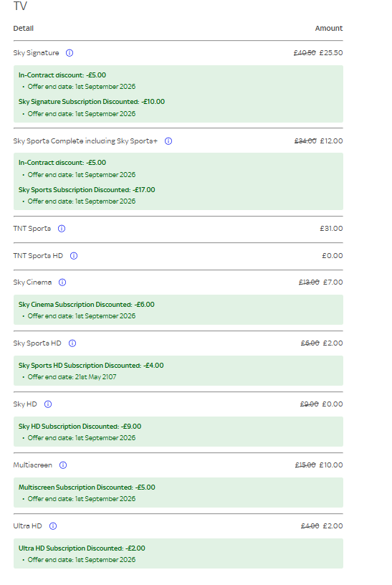Click the Ultra HD Subscription Discounted line
Screen dimensions: 392x585
(x=82, y=548)
